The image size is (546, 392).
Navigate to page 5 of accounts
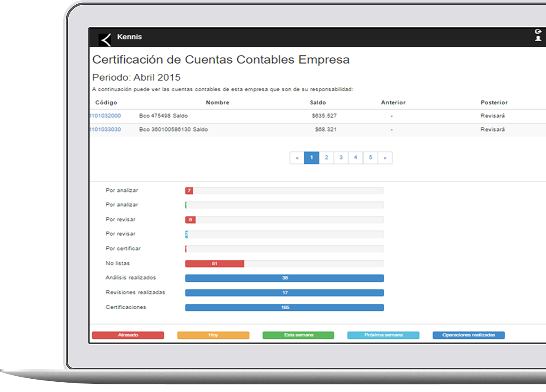(370, 158)
